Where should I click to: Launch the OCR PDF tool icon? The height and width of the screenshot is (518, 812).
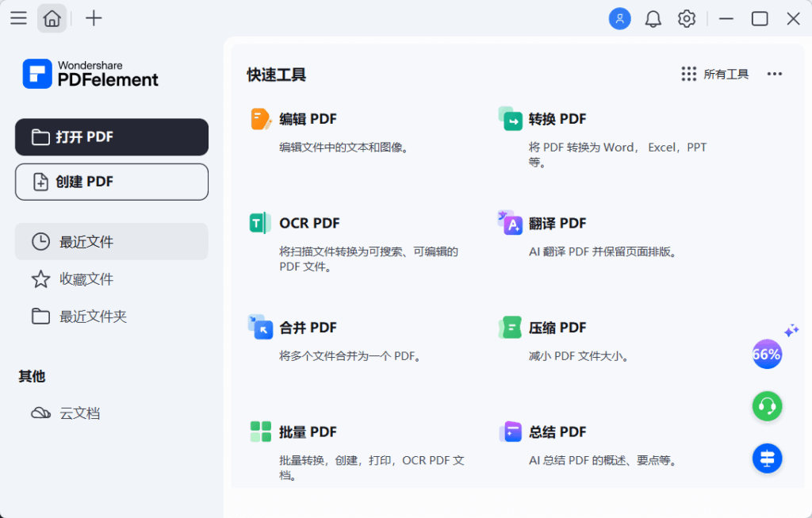tap(262, 223)
